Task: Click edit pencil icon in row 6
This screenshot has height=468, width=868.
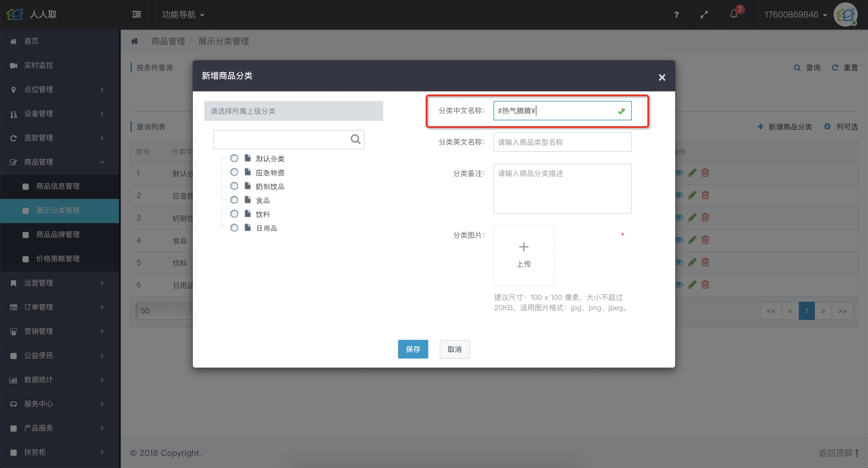Action: tap(692, 285)
